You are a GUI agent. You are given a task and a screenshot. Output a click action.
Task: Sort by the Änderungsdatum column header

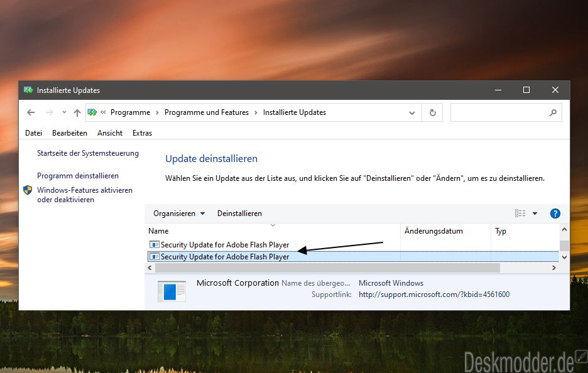click(445, 231)
